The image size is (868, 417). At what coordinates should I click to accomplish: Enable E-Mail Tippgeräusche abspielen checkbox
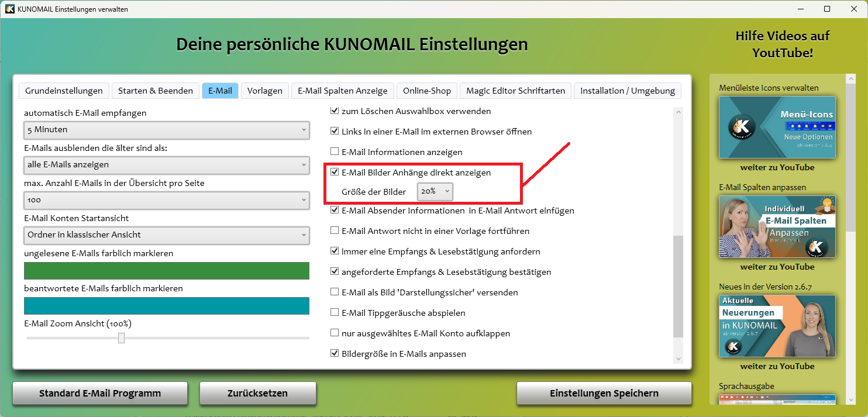[335, 313]
